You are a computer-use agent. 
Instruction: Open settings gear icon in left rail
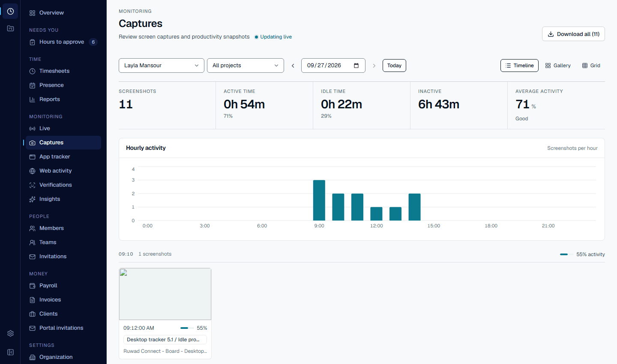pyautogui.click(x=10, y=333)
